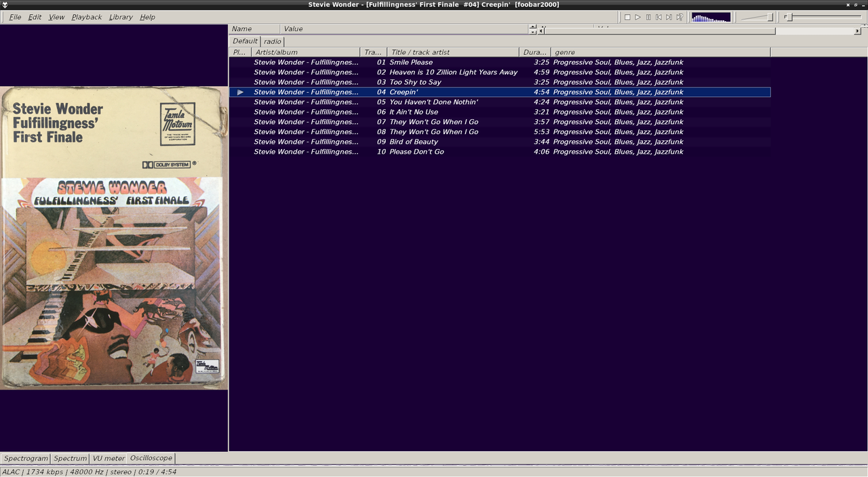
Task: Click the properties panel scroll down arrow
Action: (532, 32)
